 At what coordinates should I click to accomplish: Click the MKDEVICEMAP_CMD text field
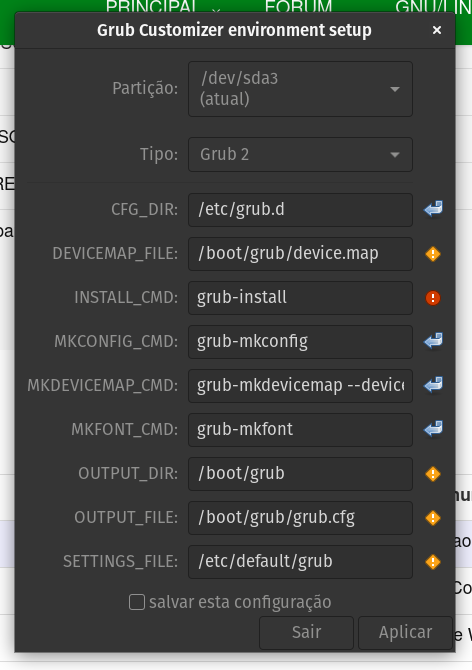300,386
